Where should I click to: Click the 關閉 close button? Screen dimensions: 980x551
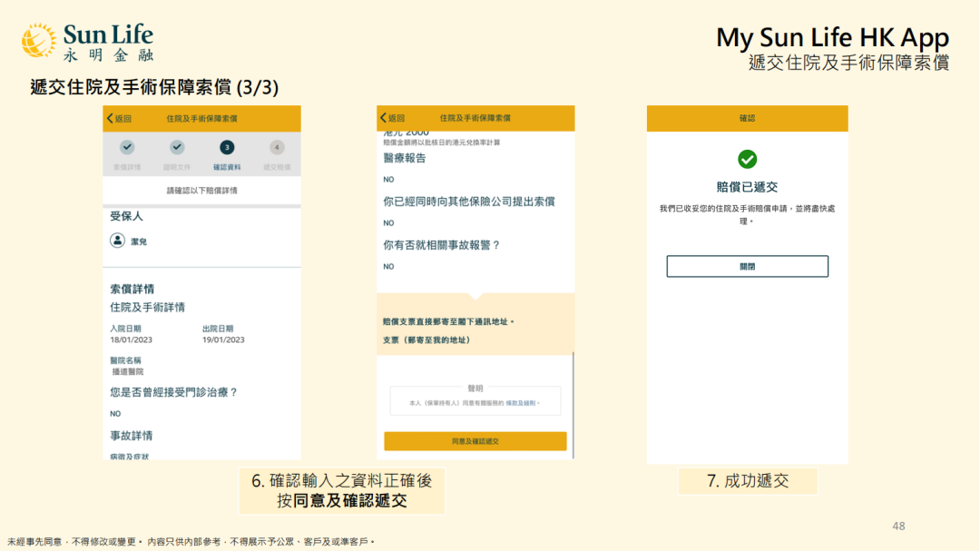[747, 267]
